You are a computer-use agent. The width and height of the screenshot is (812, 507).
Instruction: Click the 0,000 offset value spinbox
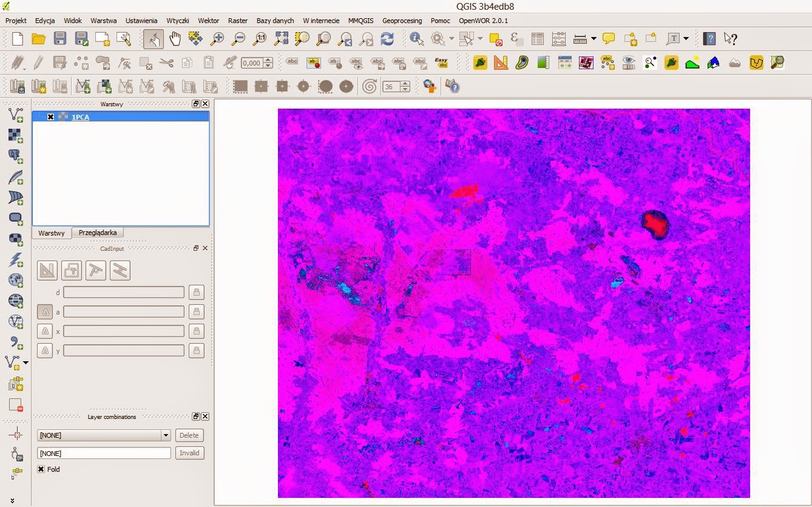click(x=257, y=63)
